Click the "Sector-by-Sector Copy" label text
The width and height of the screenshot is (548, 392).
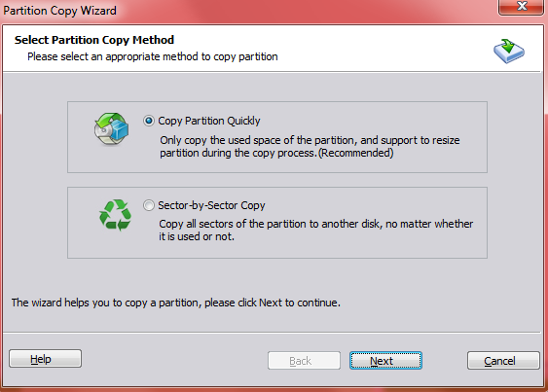pyautogui.click(x=211, y=205)
